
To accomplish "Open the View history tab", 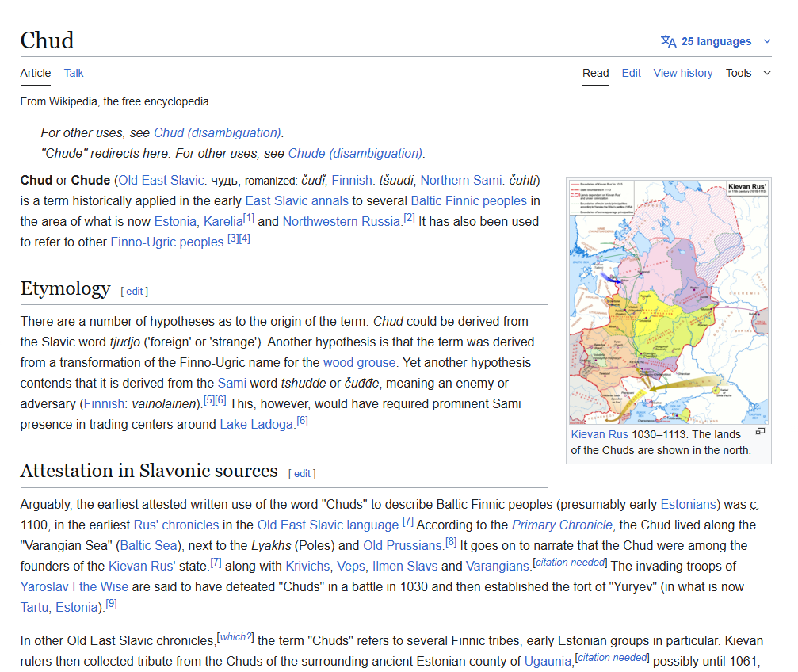I will point(683,73).
